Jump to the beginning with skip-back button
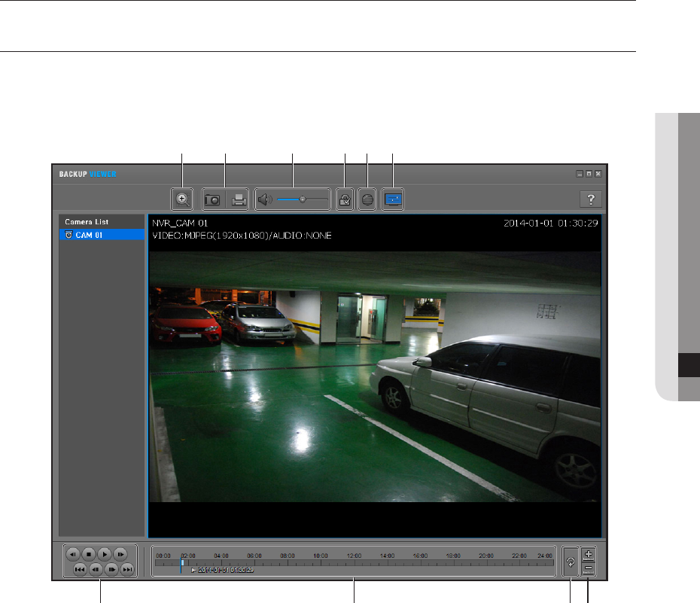The image size is (700, 603). pos(79,570)
